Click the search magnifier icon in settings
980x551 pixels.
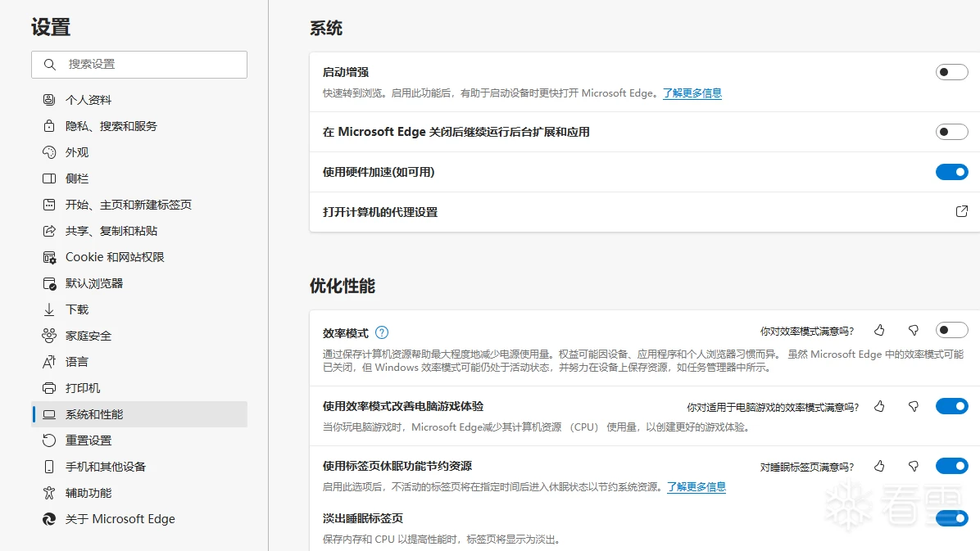pos(49,65)
